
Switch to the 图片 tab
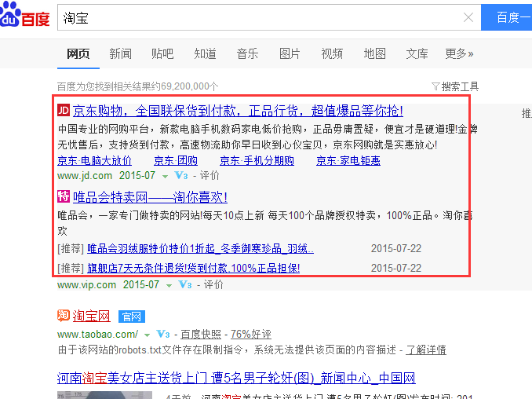(290, 53)
